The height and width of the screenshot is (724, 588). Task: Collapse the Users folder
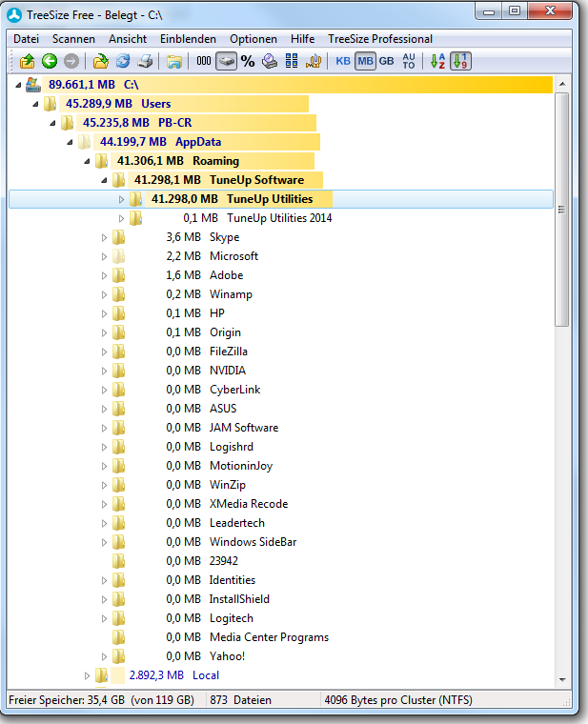(x=35, y=105)
